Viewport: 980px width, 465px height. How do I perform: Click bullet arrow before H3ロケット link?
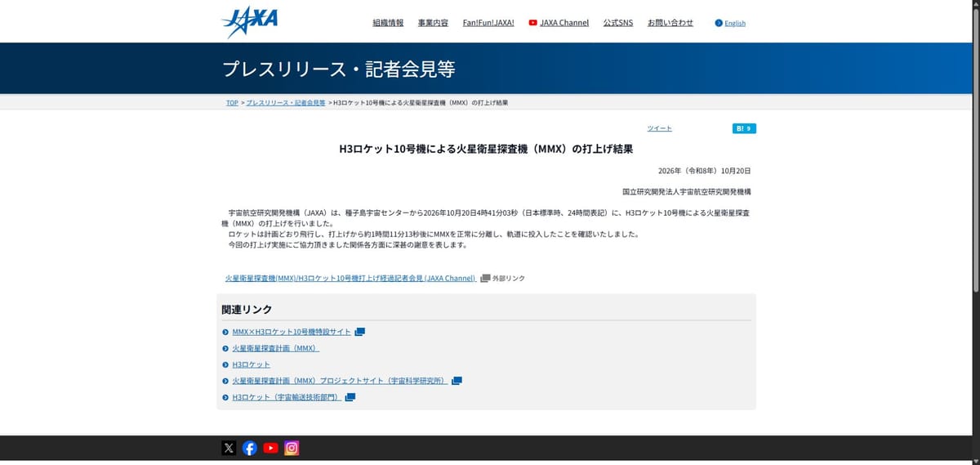tap(225, 364)
